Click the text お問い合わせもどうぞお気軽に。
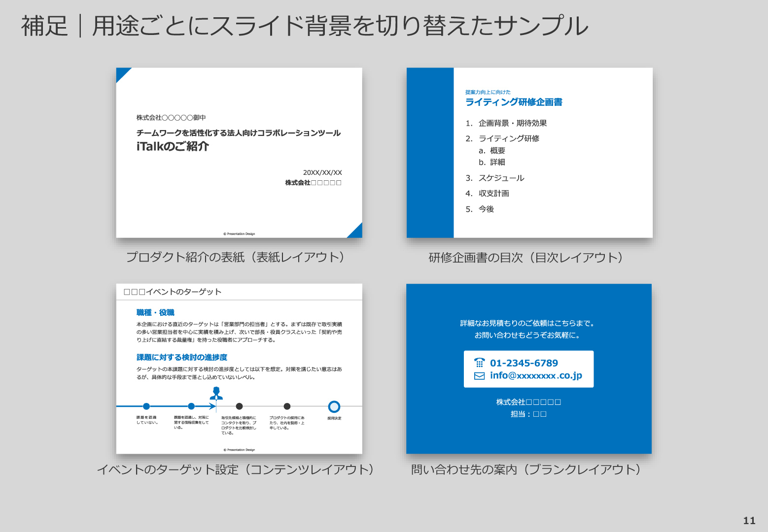Image resolution: width=768 pixels, height=532 pixels. coord(528,335)
